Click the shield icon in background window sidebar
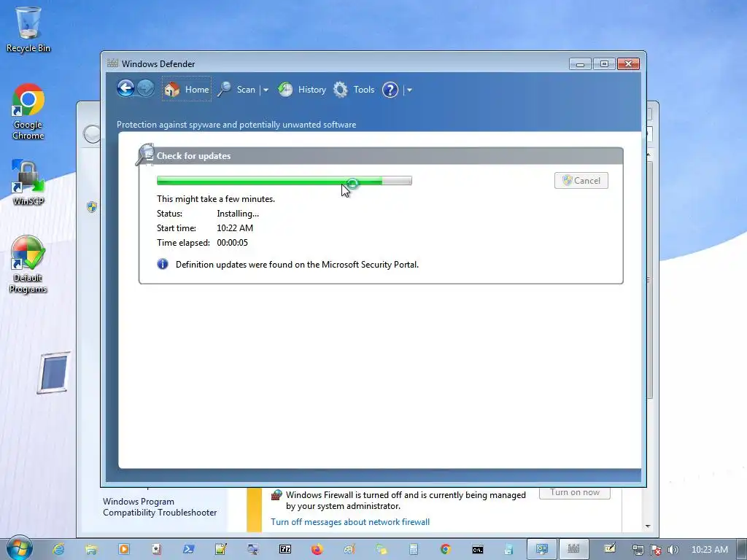The width and height of the screenshot is (747, 560). click(92, 206)
